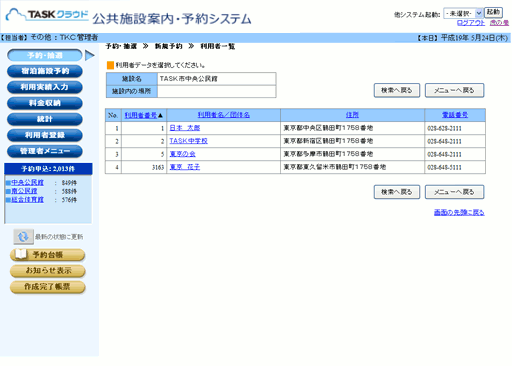Click the lower メニューへ戻る button
The image size is (512, 366).
pyautogui.click(x=454, y=192)
